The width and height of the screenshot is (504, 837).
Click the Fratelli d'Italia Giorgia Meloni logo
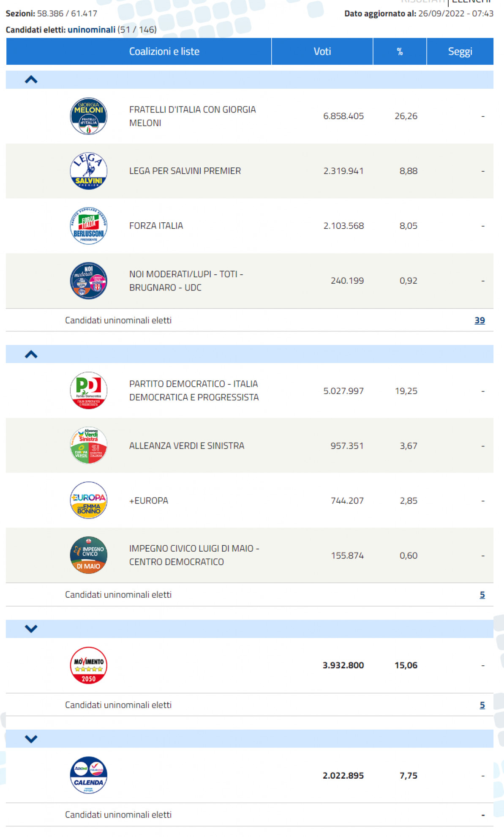(x=88, y=116)
